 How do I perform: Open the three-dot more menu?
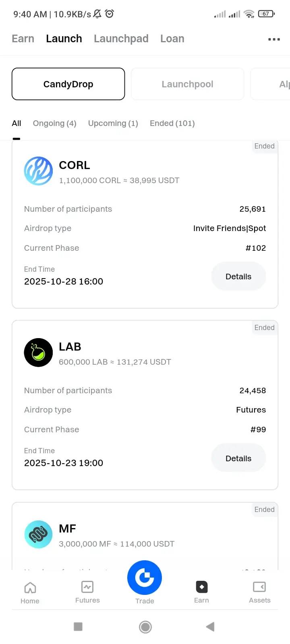[274, 39]
